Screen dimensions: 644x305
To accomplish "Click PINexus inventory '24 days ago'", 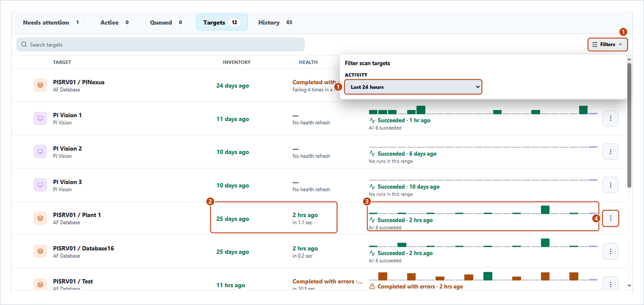I will coord(233,86).
